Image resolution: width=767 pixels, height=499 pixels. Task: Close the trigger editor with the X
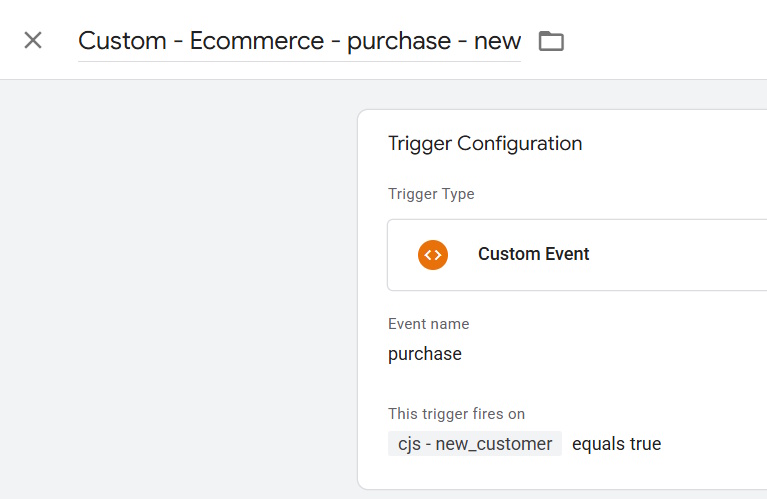click(x=33, y=40)
